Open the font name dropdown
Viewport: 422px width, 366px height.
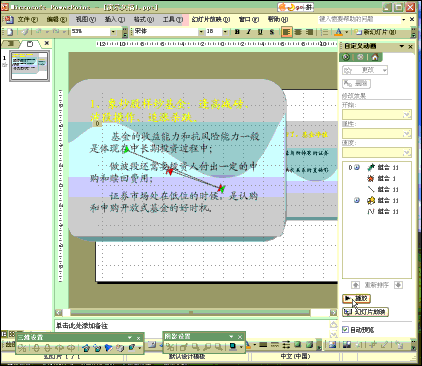coord(201,32)
